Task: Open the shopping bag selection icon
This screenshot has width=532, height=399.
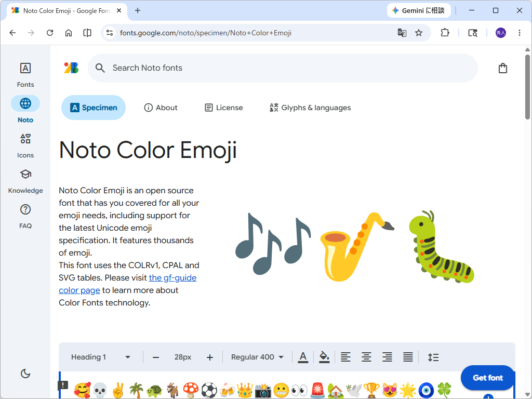Action: 503,68
